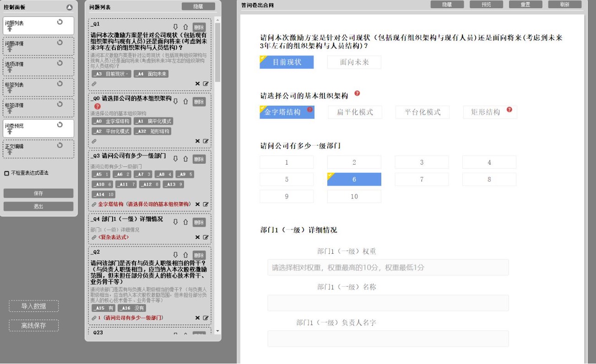Viewport: 596px width, 364px height.
Task: Move question _Q3 down with the arrow
Action: 175,159
